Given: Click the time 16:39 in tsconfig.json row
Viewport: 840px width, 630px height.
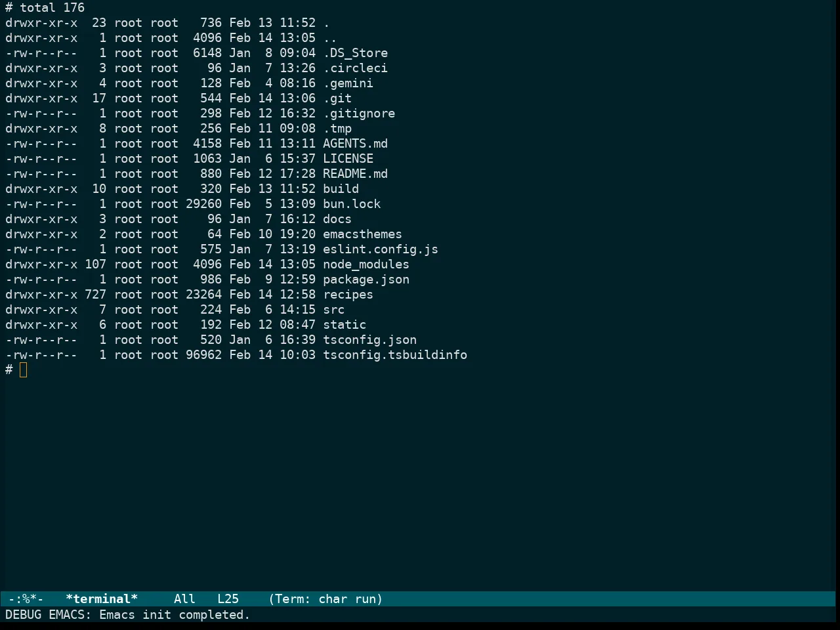Looking at the screenshot, I should pos(297,340).
